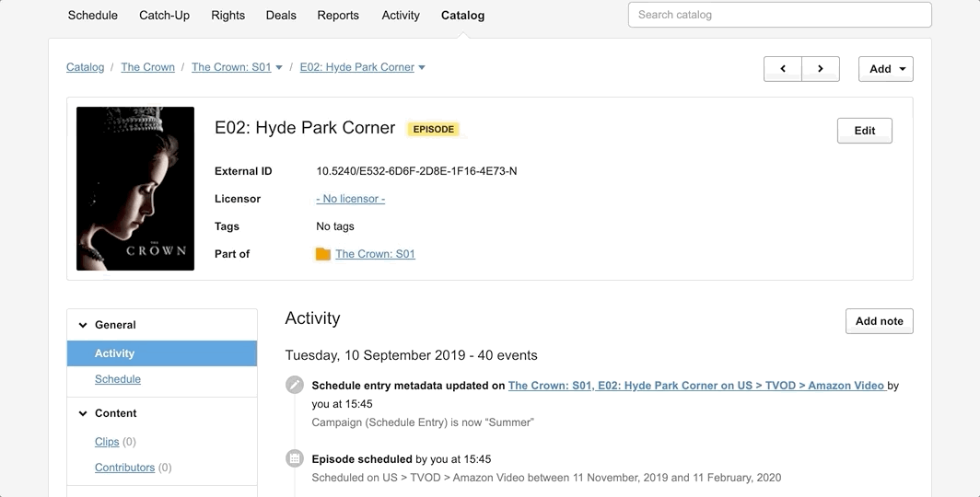Click the orange folder icon beside The Crown: S01

pos(323,254)
